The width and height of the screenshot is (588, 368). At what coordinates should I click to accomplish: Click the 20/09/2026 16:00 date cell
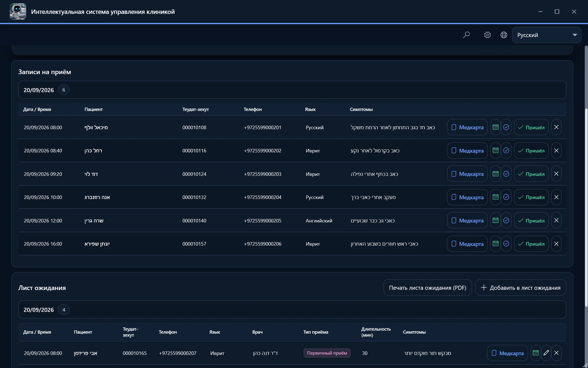tap(43, 244)
